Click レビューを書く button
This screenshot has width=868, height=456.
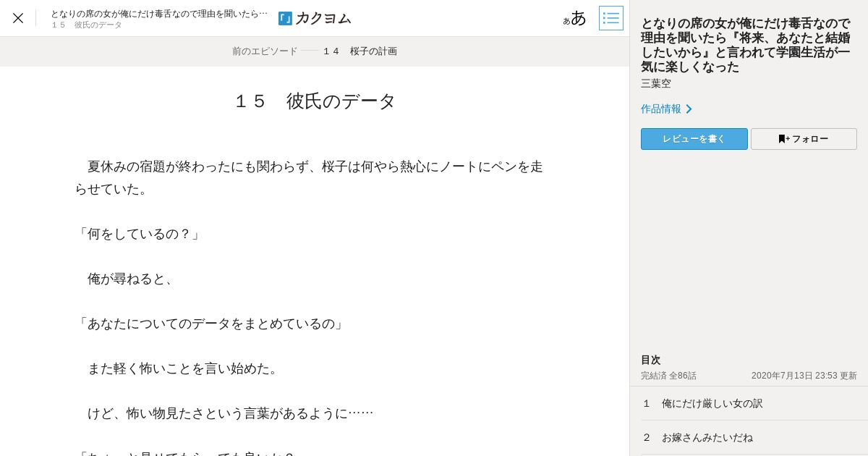[694, 139]
